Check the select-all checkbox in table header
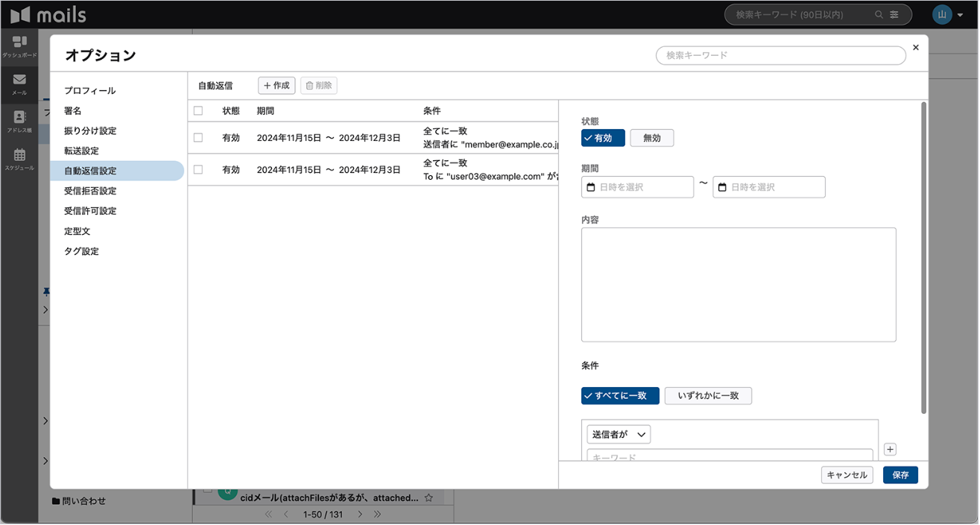Screen dimensions: 980x525 (198, 110)
